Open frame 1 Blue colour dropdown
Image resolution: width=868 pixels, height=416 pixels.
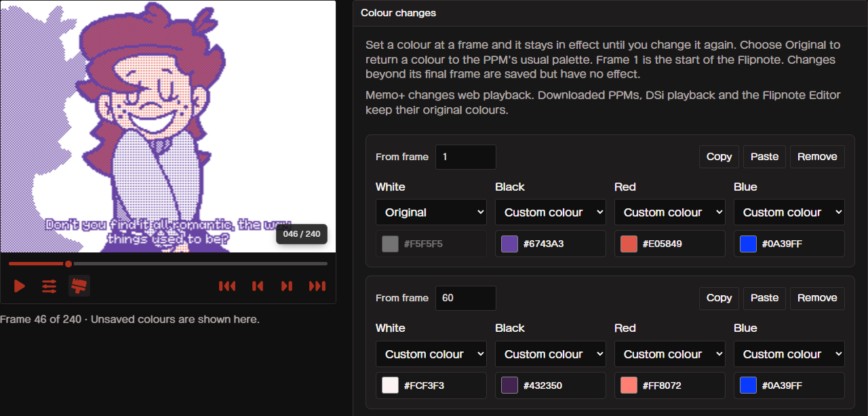click(x=789, y=212)
